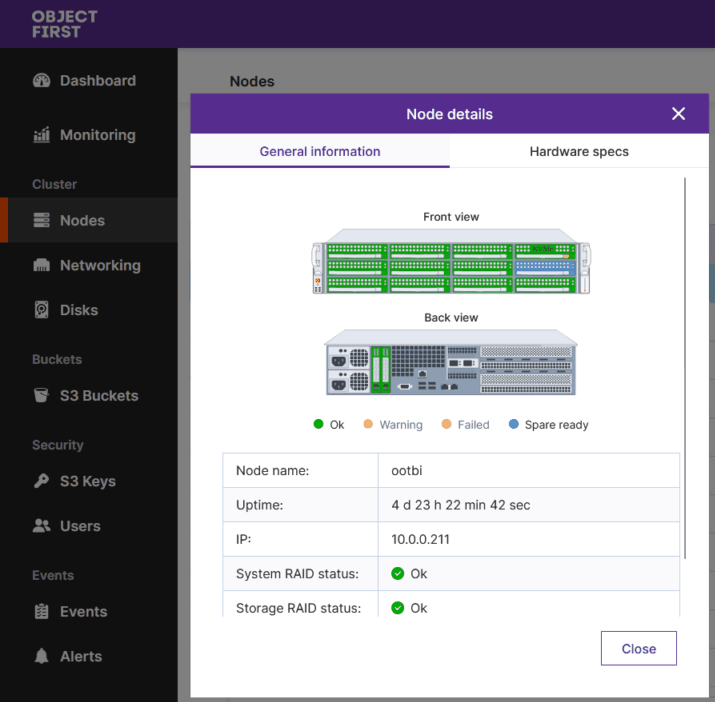
Task: Click the Events clipboard icon
Action: pyautogui.click(x=41, y=611)
